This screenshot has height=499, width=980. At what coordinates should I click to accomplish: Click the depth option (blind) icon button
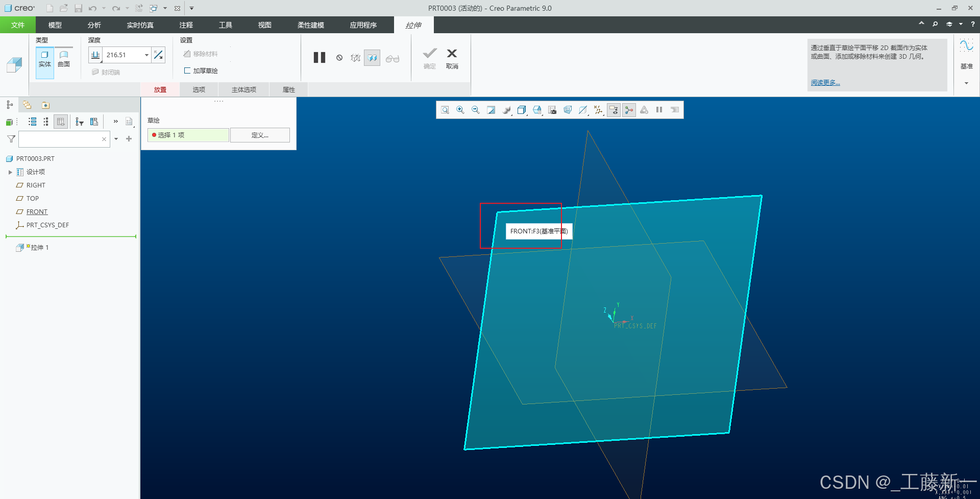pos(95,55)
